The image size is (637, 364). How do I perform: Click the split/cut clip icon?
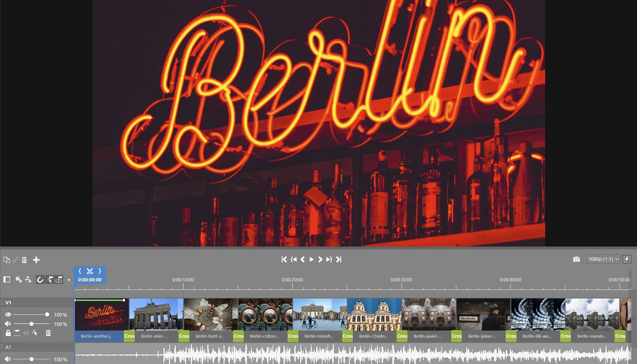(90, 271)
